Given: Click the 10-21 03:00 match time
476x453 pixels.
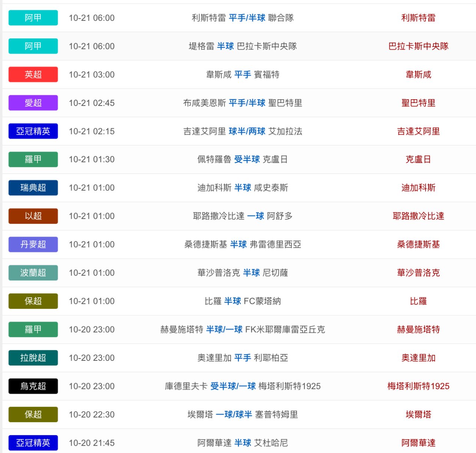Looking at the screenshot, I should pyautogui.click(x=92, y=74).
